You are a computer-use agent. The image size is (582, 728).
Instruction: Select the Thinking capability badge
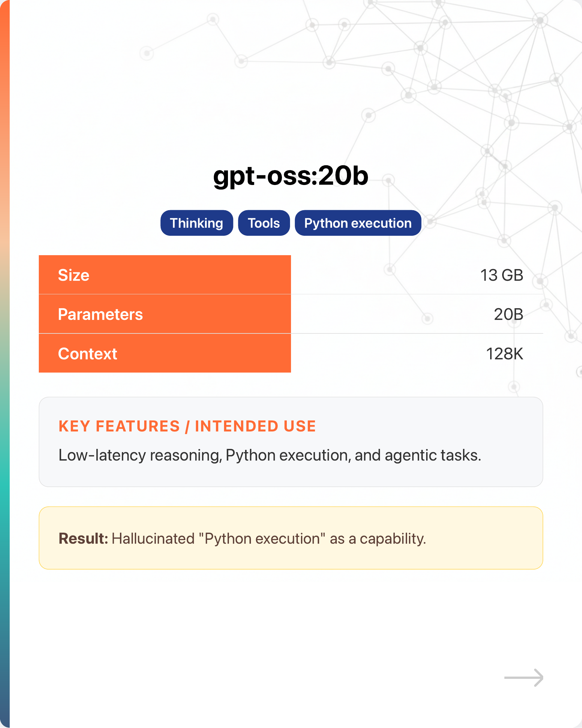click(197, 223)
